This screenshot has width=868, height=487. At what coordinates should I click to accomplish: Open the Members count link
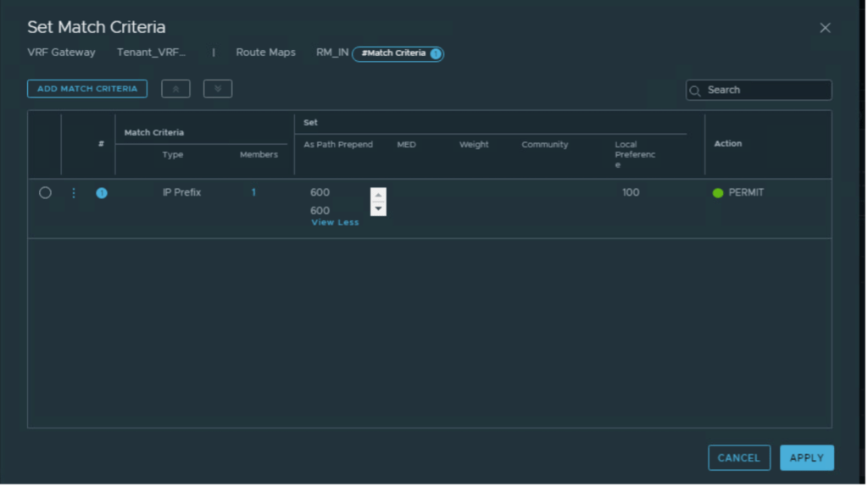253,193
